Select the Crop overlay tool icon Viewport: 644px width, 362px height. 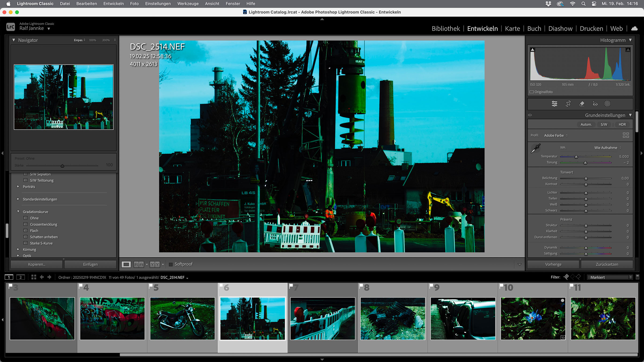coord(568,104)
